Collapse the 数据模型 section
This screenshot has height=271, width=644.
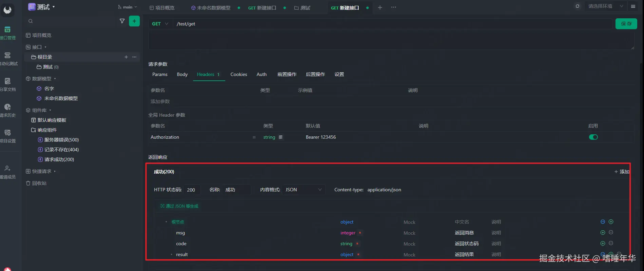pos(55,79)
